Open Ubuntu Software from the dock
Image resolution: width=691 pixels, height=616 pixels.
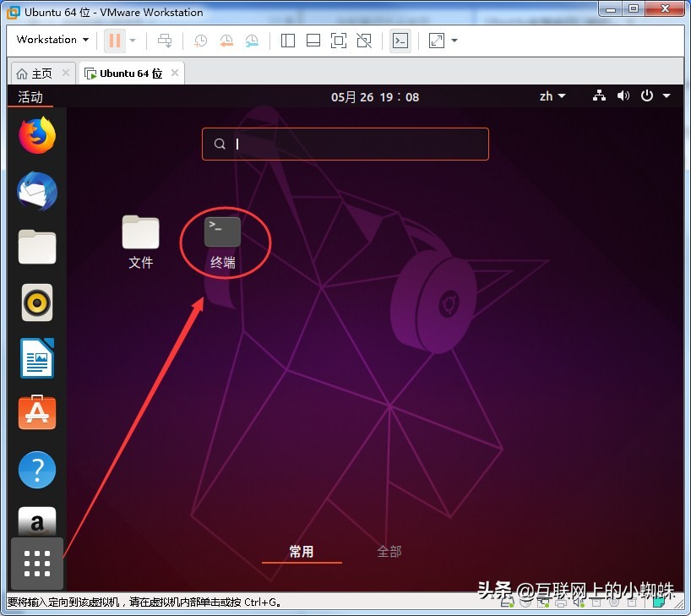(36, 414)
